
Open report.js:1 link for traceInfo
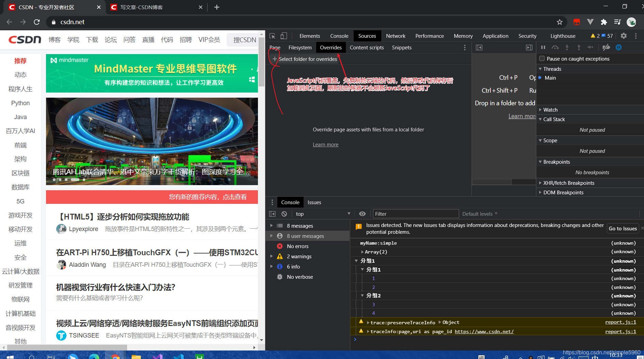[x=620, y=331]
